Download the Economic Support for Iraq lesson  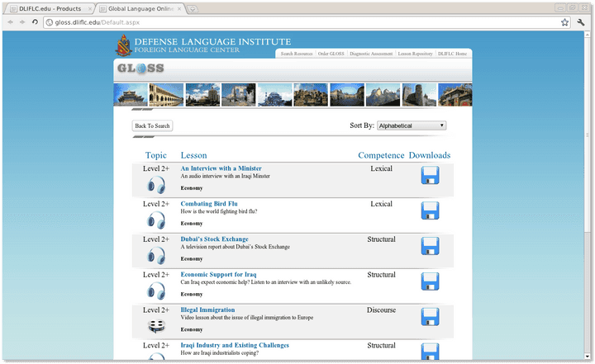[430, 281]
